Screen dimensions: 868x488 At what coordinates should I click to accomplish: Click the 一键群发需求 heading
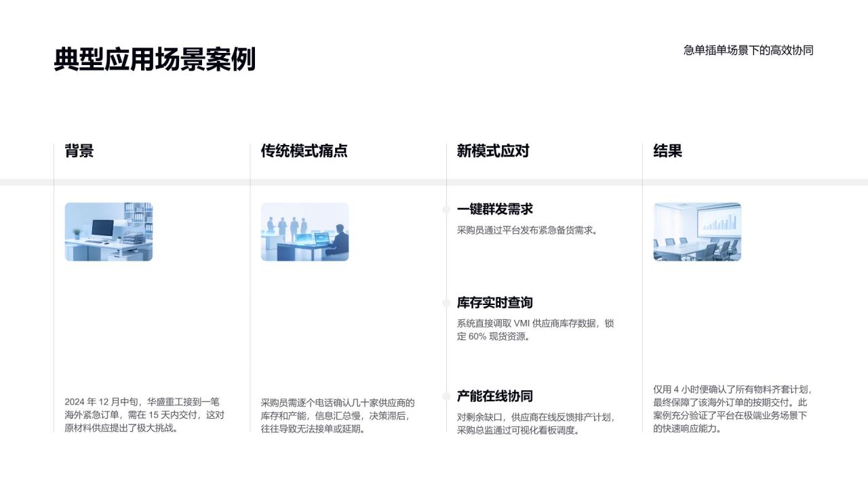pos(495,209)
